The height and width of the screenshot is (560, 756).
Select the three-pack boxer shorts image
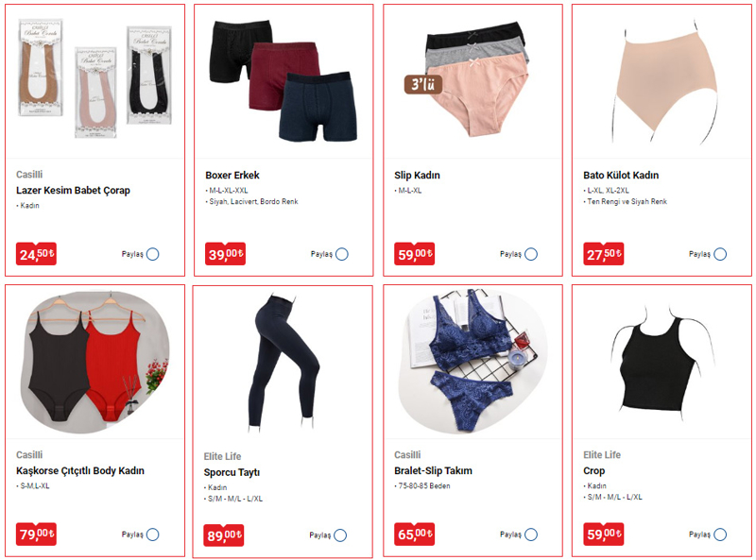[283, 81]
